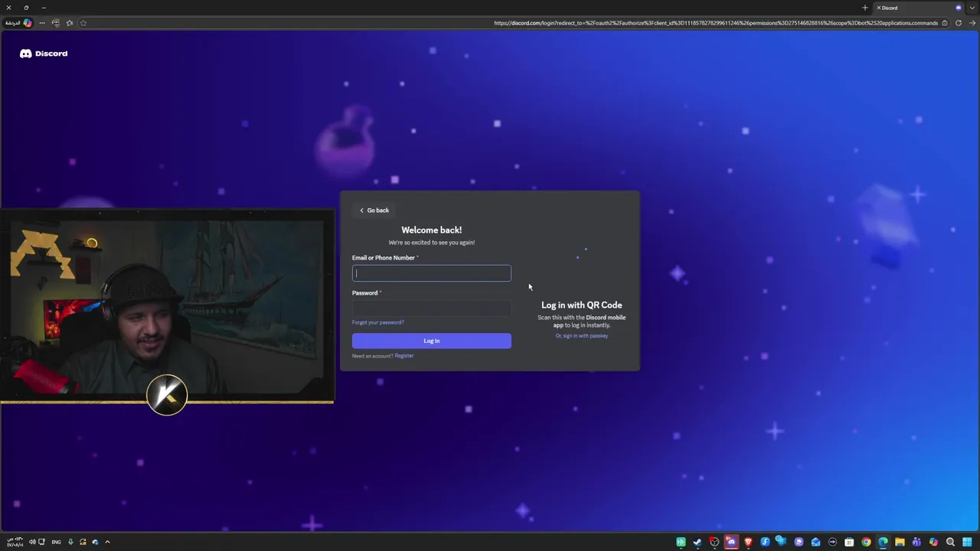Open Google Chrome from the taskbar

coord(866,542)
